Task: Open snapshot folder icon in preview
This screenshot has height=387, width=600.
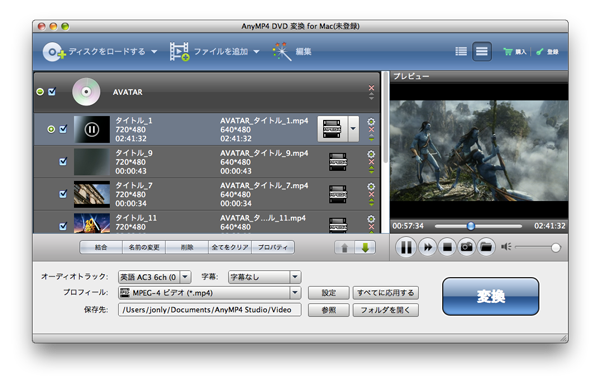Action: click(486, 247)
